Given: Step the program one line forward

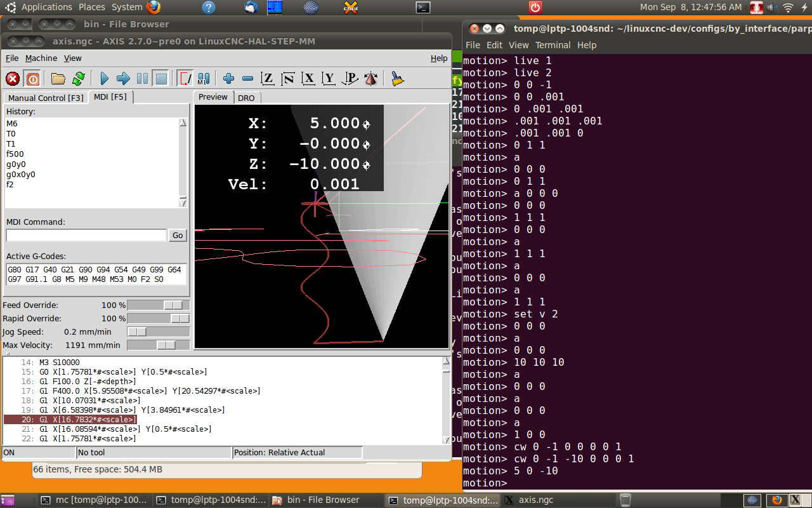Looking at the screenshot, I should click(x=124, y=79).
